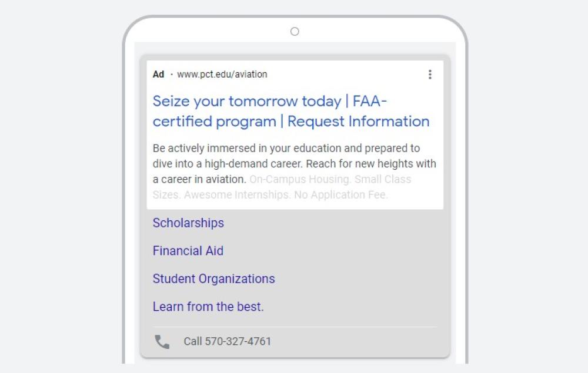The width and height of the screenshot is (588, 373).
Task: Click the 'Reach for new heights' sentence
Action: (x=370, y=164)
